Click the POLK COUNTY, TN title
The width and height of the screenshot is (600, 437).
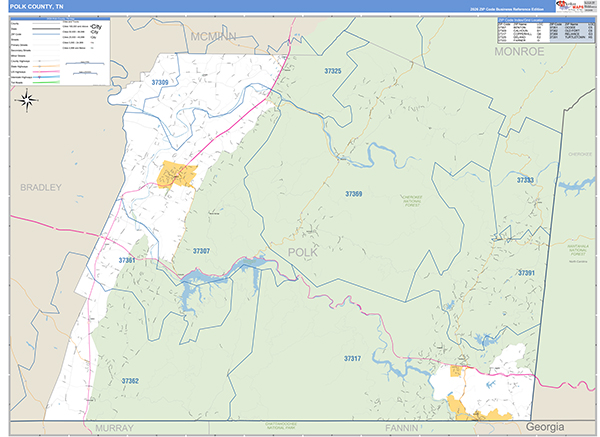(x=36, y=7)
